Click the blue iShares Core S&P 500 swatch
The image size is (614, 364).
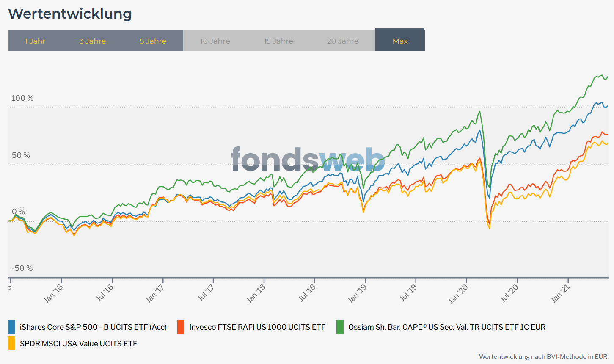tap(12, 327)
